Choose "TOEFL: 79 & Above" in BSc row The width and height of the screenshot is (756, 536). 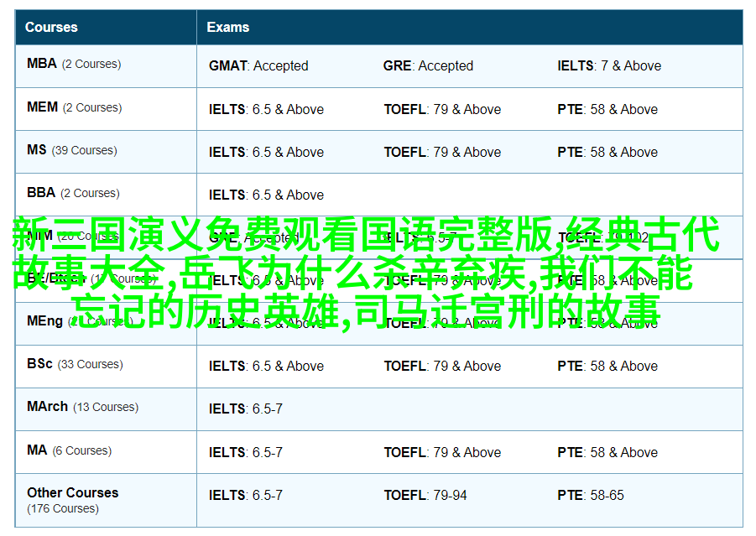point(442,367)
